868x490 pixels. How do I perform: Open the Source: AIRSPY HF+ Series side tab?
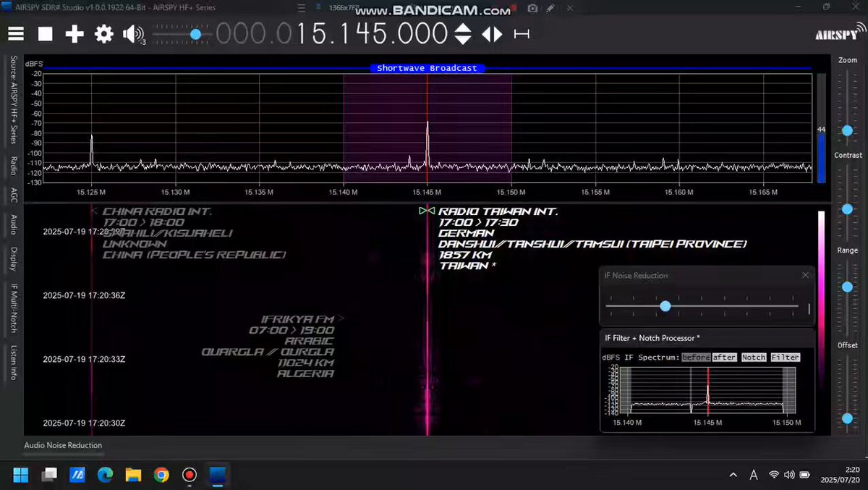[13, 101]
